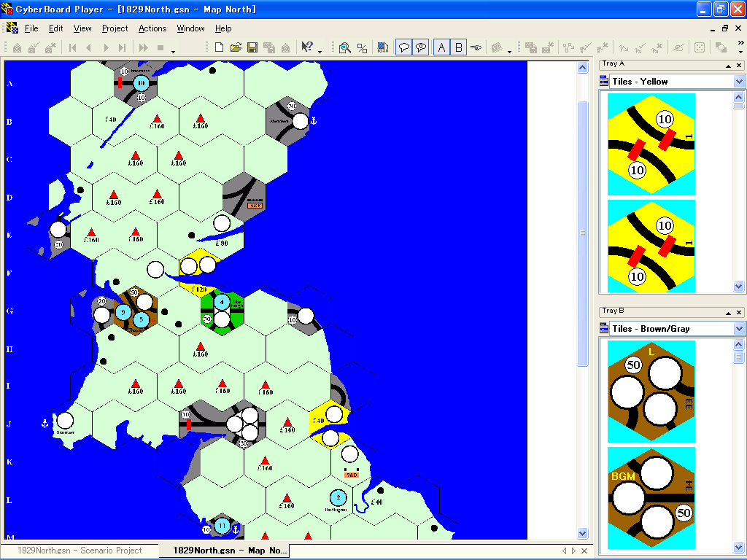Create a new file with the blank page icon

219,47
